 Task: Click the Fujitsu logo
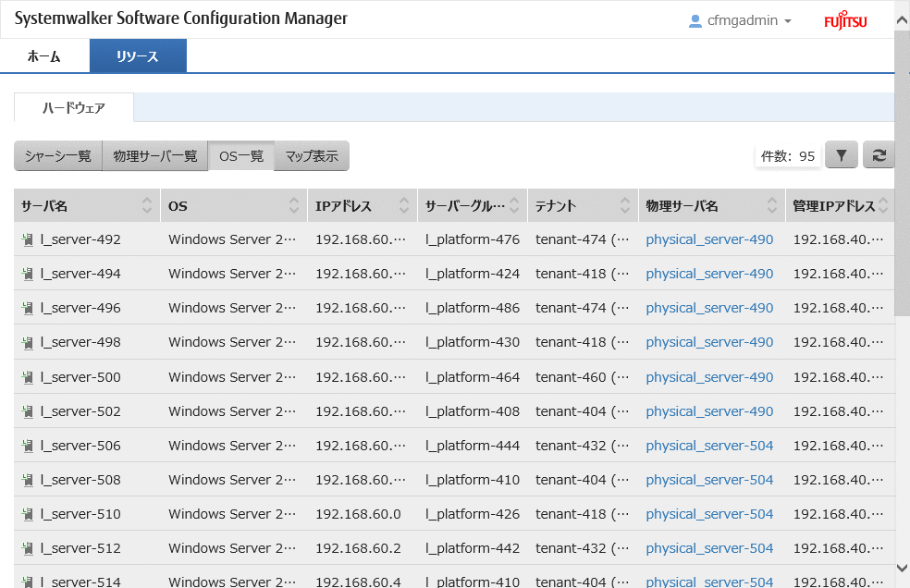845,21
